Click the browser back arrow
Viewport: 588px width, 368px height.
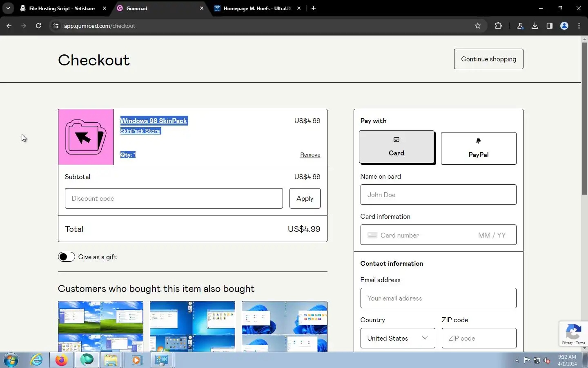pos(9,26)
